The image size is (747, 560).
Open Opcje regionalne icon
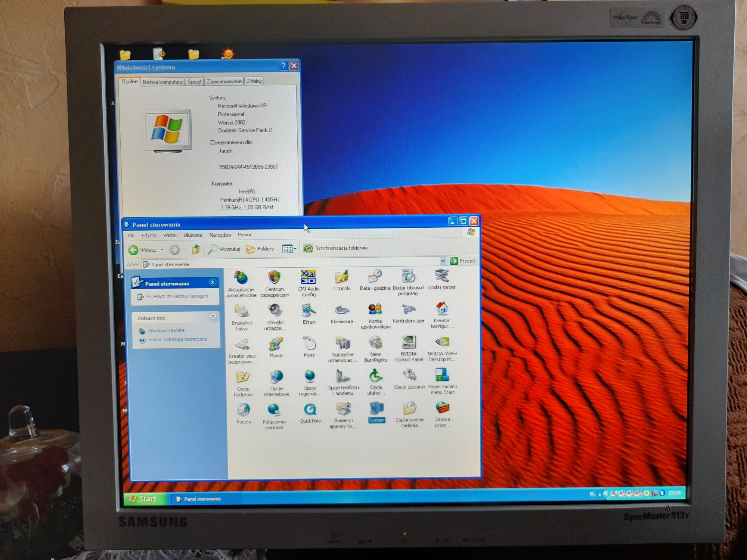[310, 383]
